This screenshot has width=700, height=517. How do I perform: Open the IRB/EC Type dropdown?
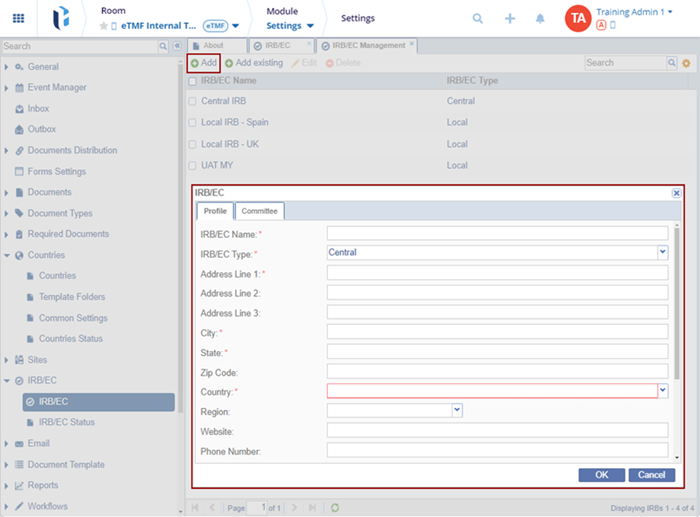pyautogui.click(x=662, y=253)
